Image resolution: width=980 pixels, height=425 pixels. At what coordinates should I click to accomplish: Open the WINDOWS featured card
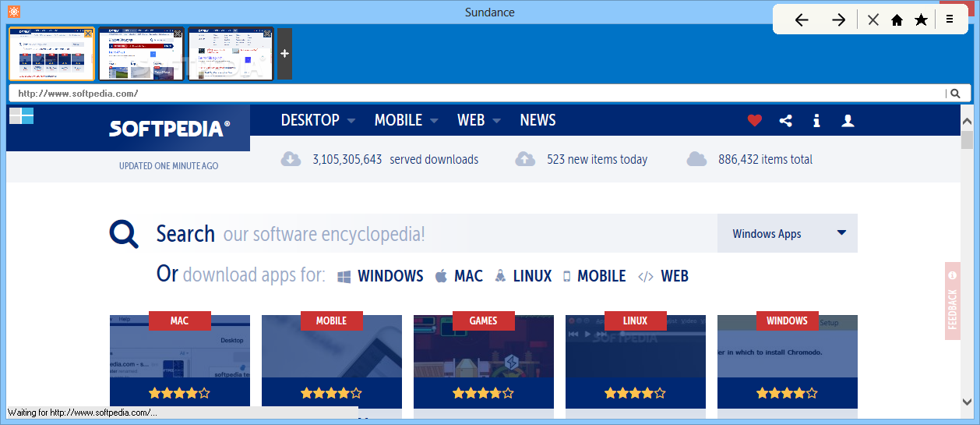[788, 360]
